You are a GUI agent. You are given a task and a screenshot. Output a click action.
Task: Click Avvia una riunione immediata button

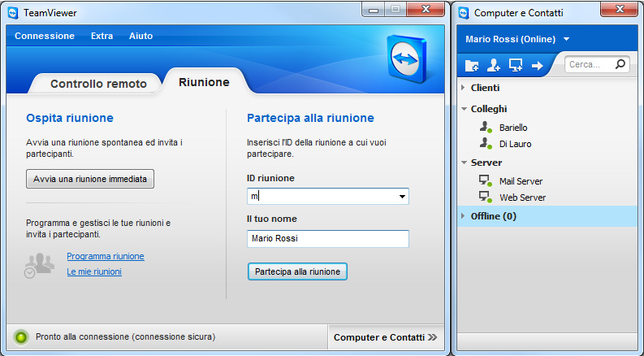(x=90, y=179)
